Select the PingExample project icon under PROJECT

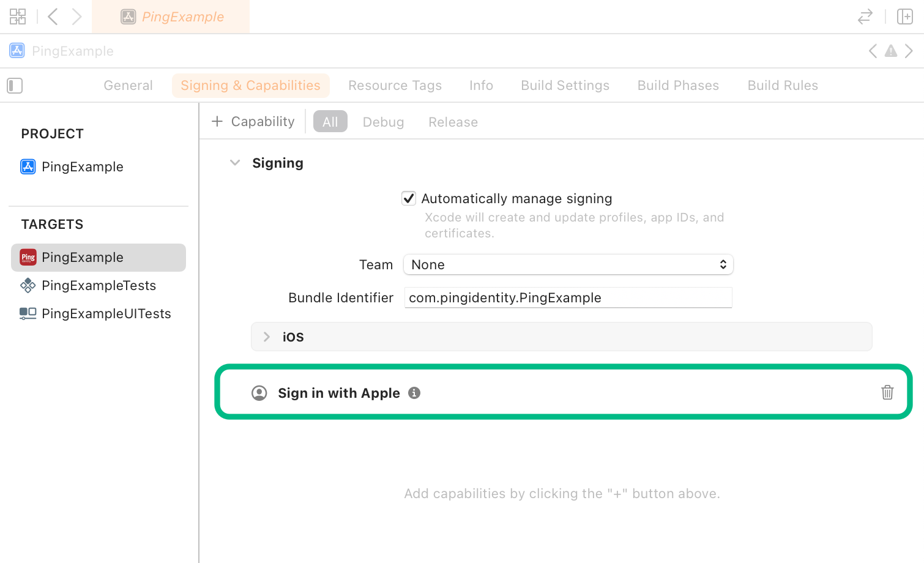(x=28, y=166)
